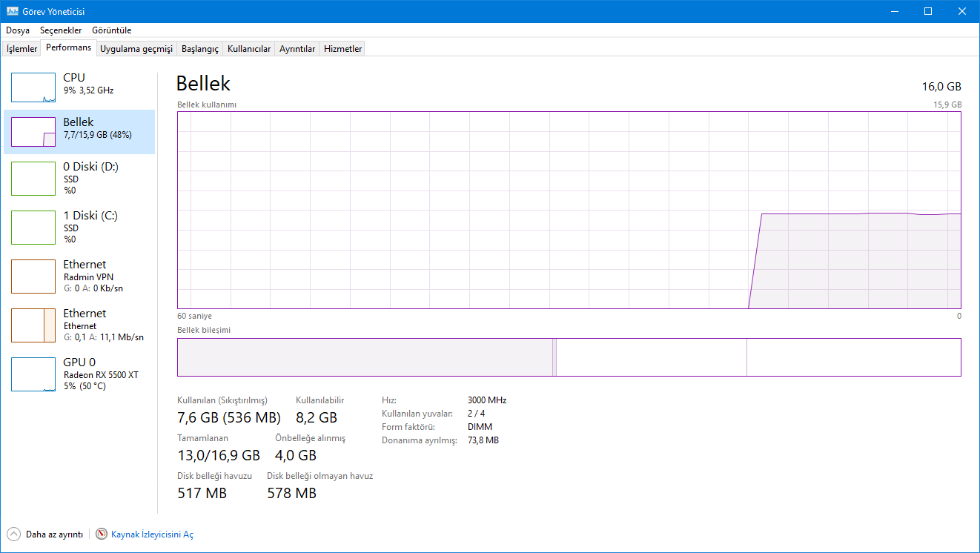Click the 13,0/16,9 GB committed value
The width and height of the screenshot is (980, 553).
coord(219,455)
